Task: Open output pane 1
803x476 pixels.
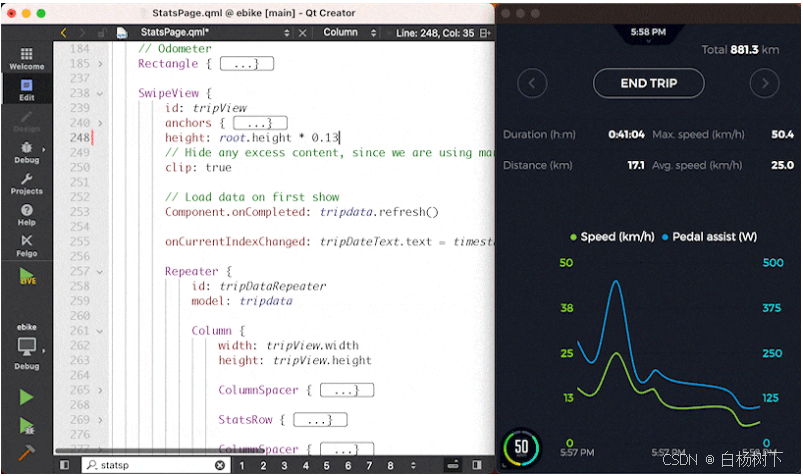Action: (x=242, y=465)
